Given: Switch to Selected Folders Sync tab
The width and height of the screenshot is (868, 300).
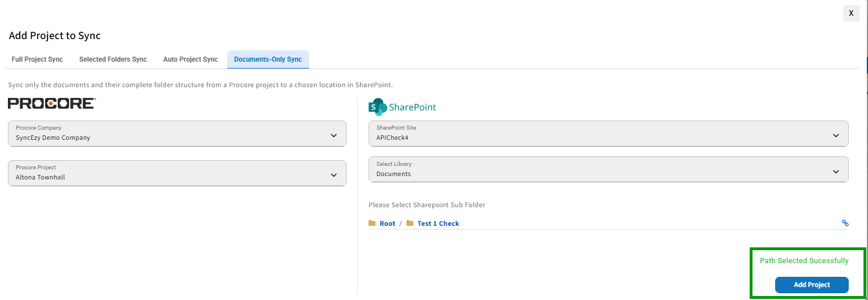Looking at the screenshot, I should point(113,59).
